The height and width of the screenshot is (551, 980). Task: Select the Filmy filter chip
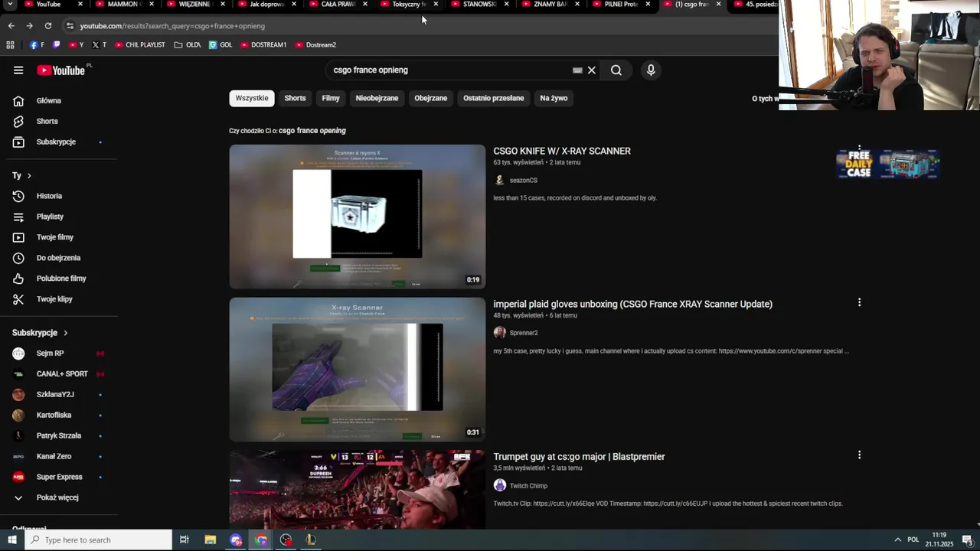331,98
